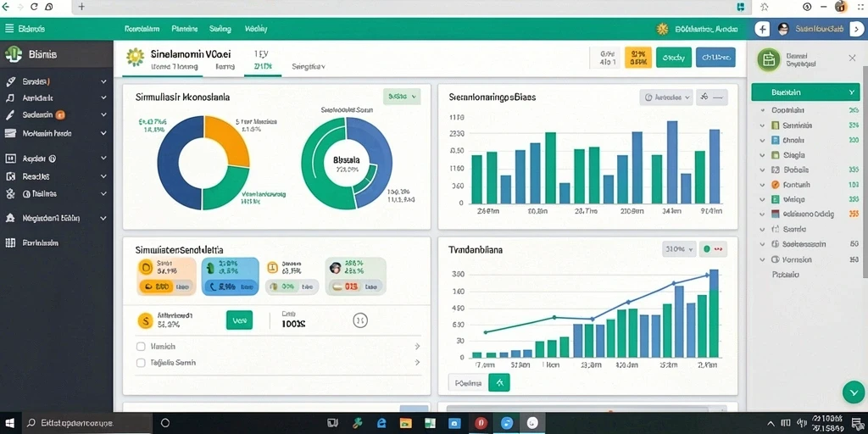Click the Windows taskbar search box
The image size is (868, 434).
[x=86, y=423]
